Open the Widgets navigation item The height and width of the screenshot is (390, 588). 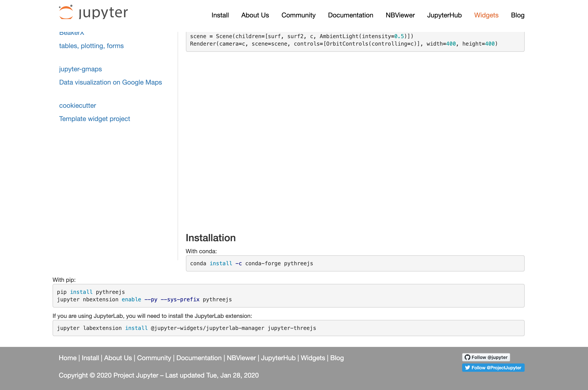(x=486, y=15)
